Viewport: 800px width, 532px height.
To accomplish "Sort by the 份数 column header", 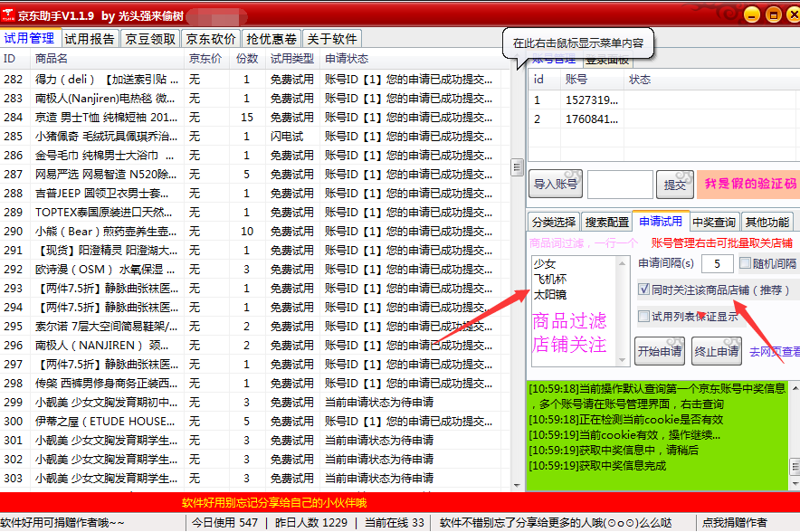I will coord(247,59).
